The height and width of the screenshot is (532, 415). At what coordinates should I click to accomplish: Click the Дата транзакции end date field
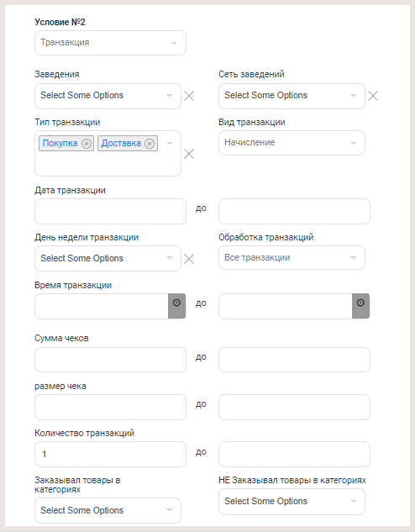[294, 212]
